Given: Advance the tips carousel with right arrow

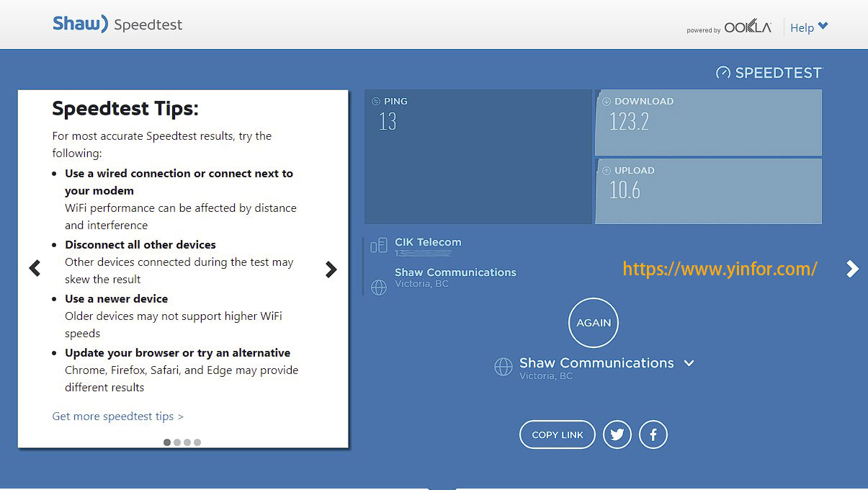Looking at the screenshot, I should point(331,269).
